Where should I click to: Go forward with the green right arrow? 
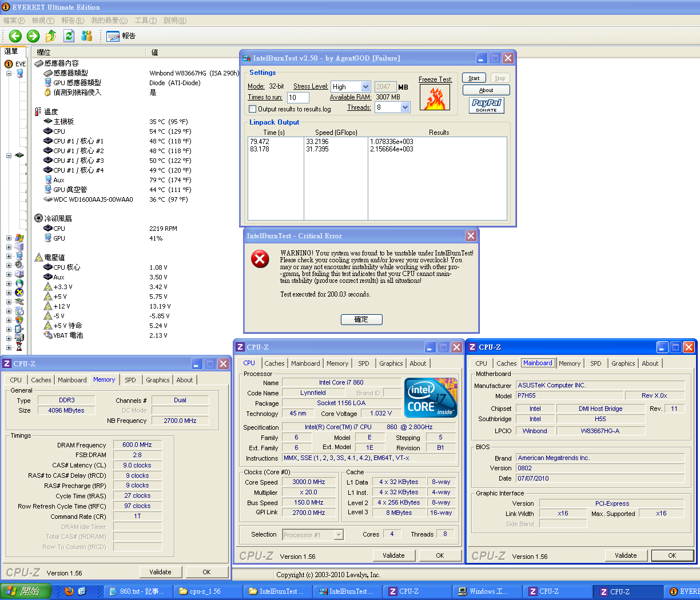coord(33,36)
